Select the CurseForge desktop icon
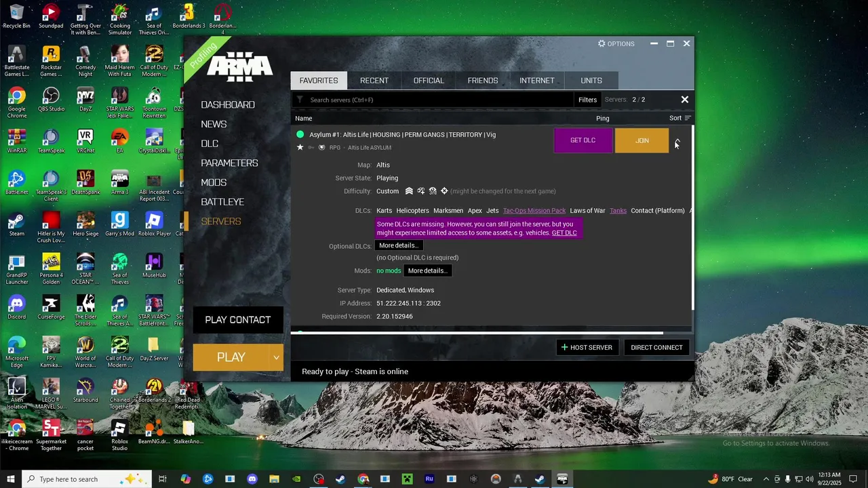The width and height of the screenshot is (868, 488). pyautogui.click(x=51, y=307)
